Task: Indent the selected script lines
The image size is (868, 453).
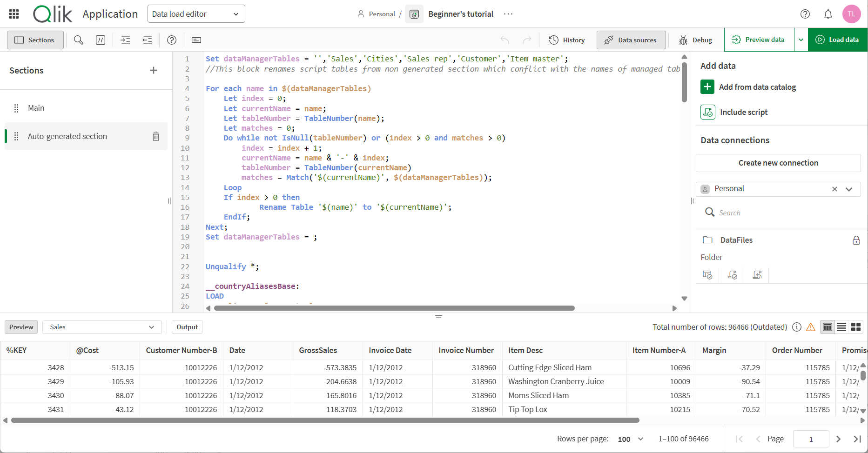Action: click(126, 40)
